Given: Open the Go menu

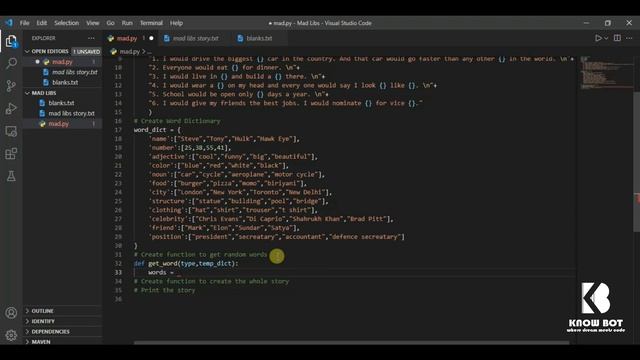Looking at the screenshot, I should click(110, 23).
